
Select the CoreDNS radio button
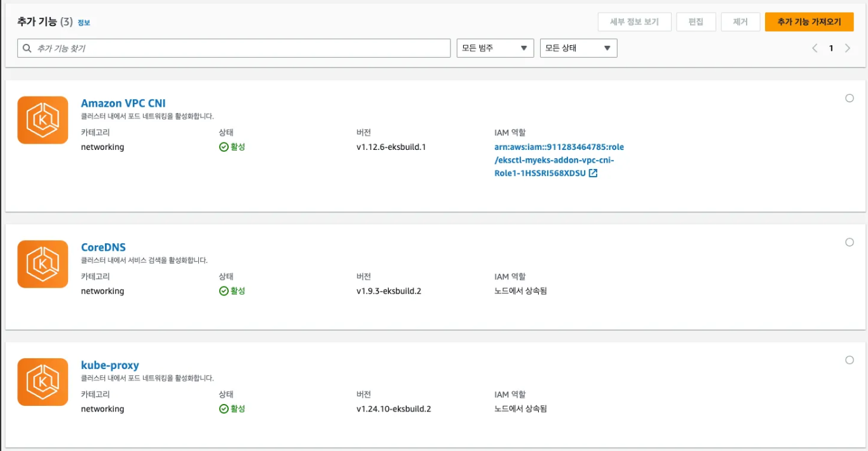click(x=850, y=242)
